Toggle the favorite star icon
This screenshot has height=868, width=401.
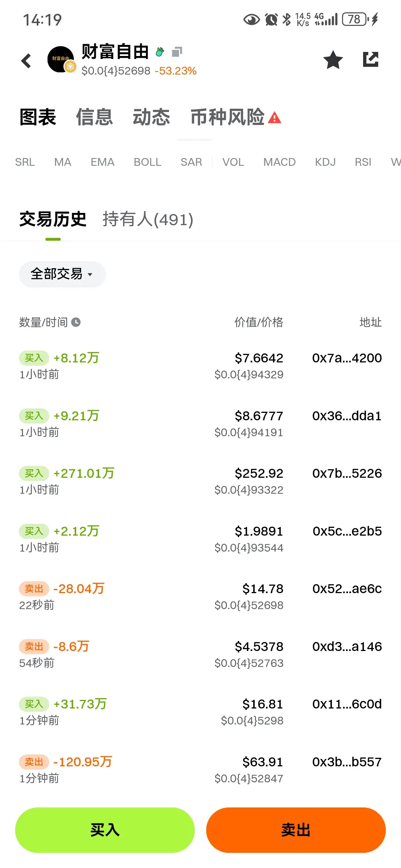click(x=333, y=60)
